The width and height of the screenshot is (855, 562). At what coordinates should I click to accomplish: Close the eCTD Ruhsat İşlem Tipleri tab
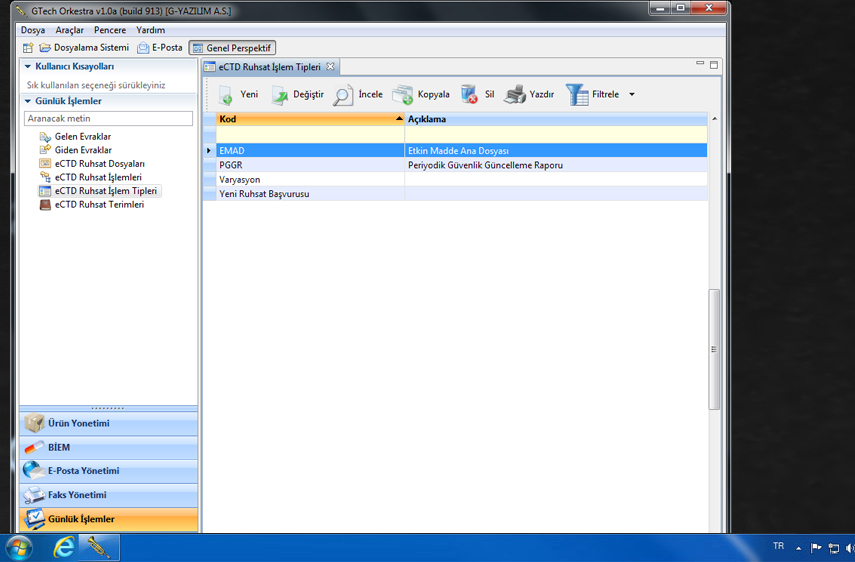pyautogui.click(x=331, y=67)
